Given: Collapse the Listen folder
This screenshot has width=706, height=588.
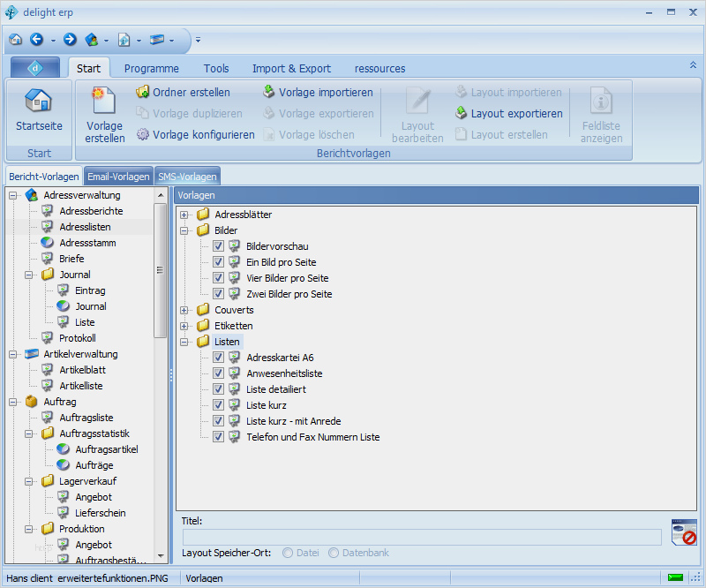Looking at the screenshot, I should [x=184, y=342].
